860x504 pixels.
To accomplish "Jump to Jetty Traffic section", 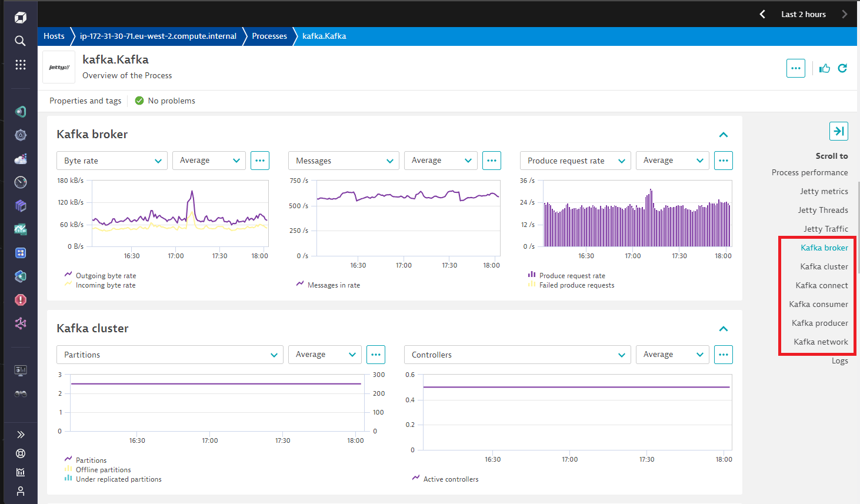I will [x=826, y=229].
